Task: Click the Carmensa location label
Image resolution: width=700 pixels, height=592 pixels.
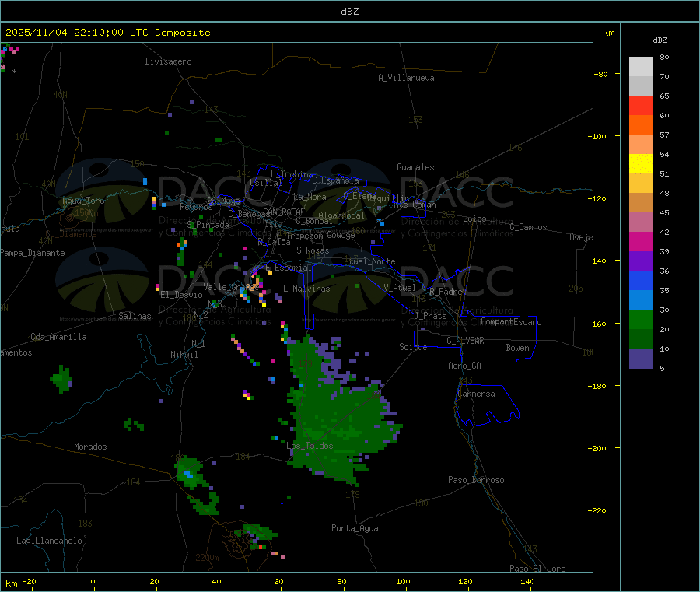Action: coord(476,394)
